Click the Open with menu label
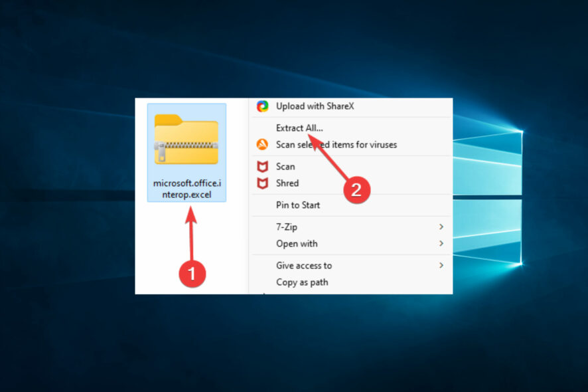The height and width of the screenshot is (392, 588). pyautogui.click(x=296, y=244)
